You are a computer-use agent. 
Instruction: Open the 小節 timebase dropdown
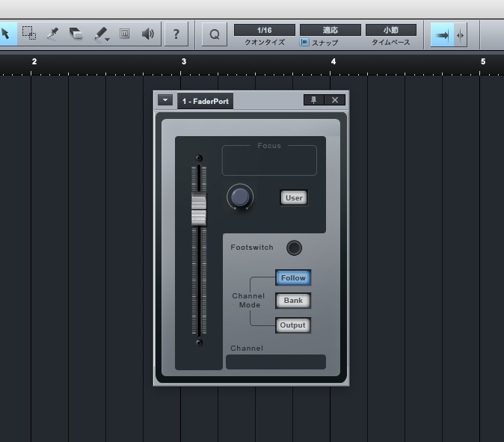[391, 30]
